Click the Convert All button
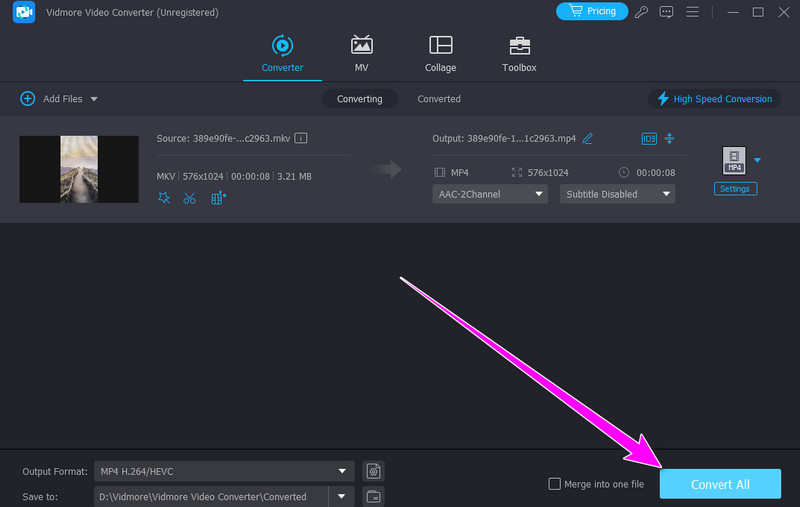 tap(720, 484)
